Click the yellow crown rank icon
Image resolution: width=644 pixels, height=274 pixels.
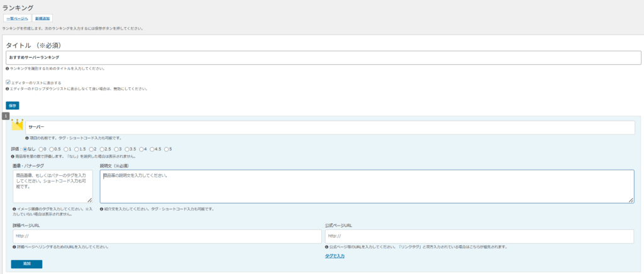18,125
